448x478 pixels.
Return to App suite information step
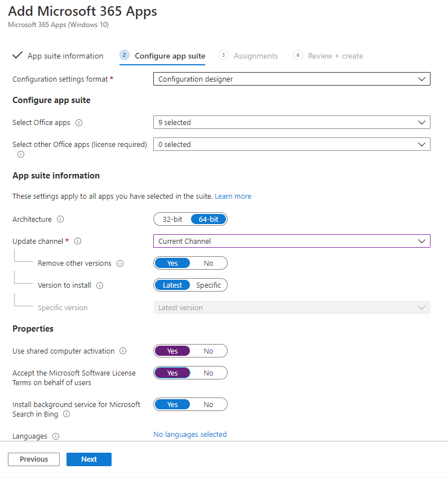(x=65, y=56)
